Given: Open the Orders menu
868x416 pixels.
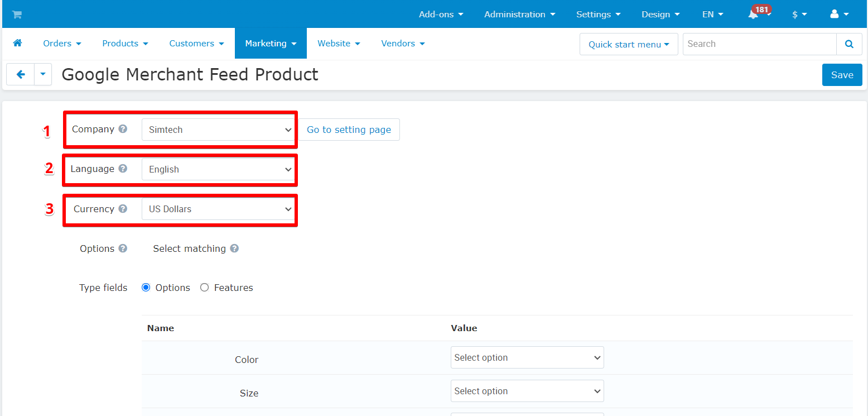Looking at the screenshot, I should (62, 43).
